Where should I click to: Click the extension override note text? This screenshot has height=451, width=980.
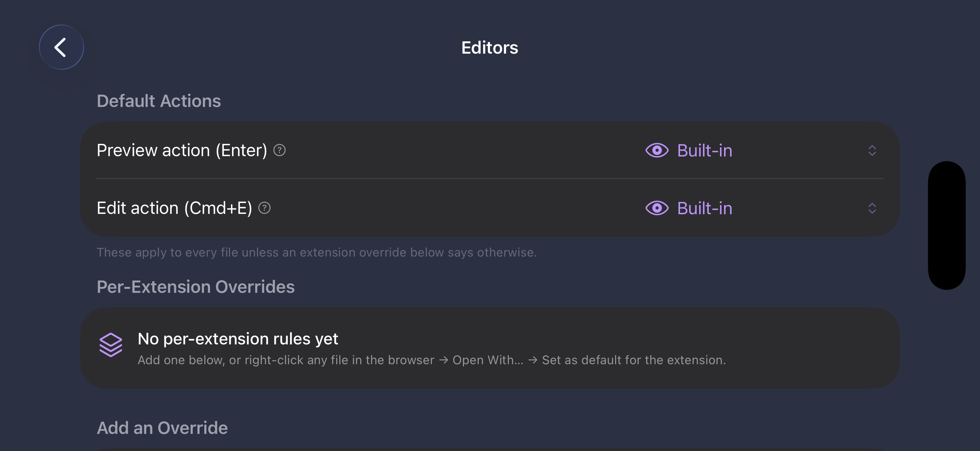[x=316, y=252]
